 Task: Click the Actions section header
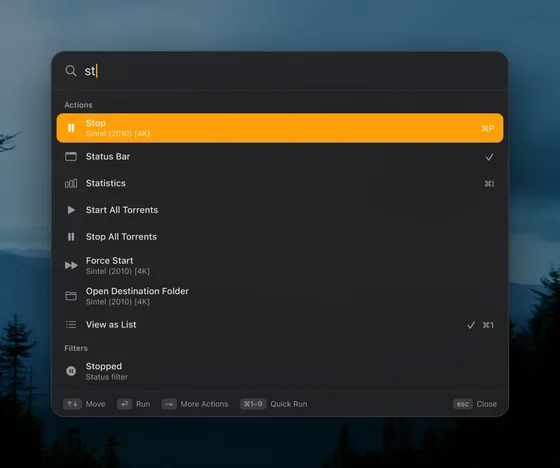[78, 105]
